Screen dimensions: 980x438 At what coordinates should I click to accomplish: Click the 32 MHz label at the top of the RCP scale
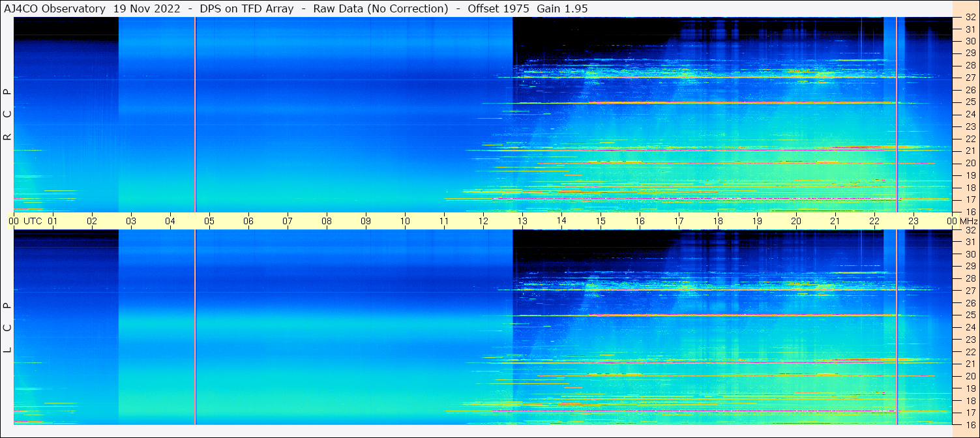[970, 18]
